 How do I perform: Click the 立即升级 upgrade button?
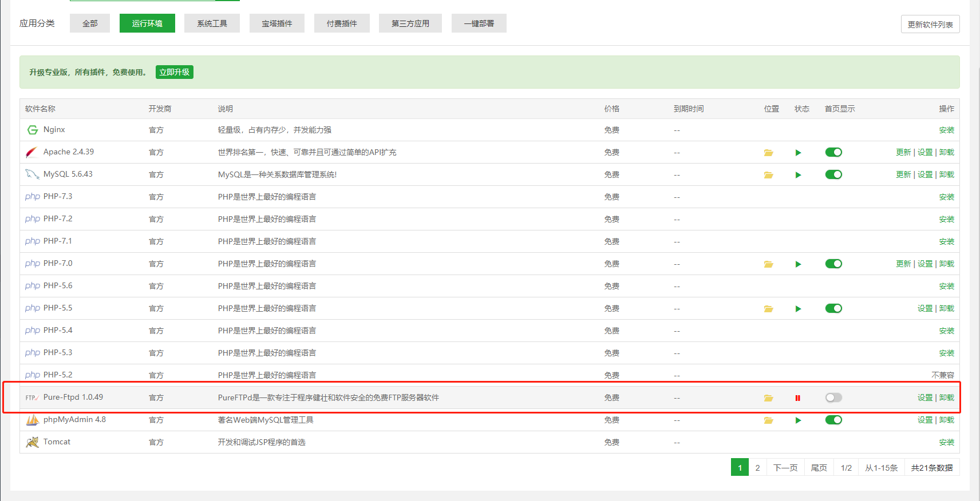pyautogui.click(x=175, y=72)
